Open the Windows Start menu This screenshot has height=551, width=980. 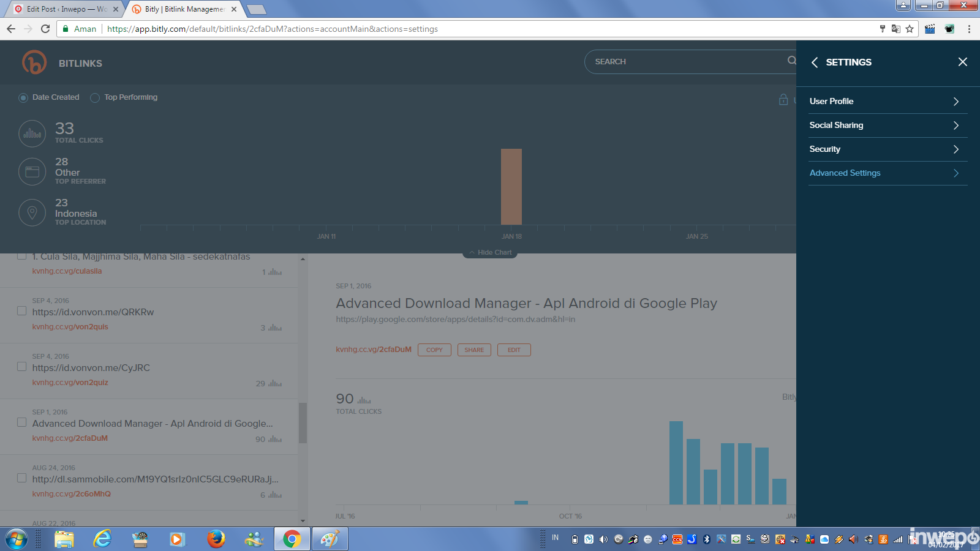[17, 539]
